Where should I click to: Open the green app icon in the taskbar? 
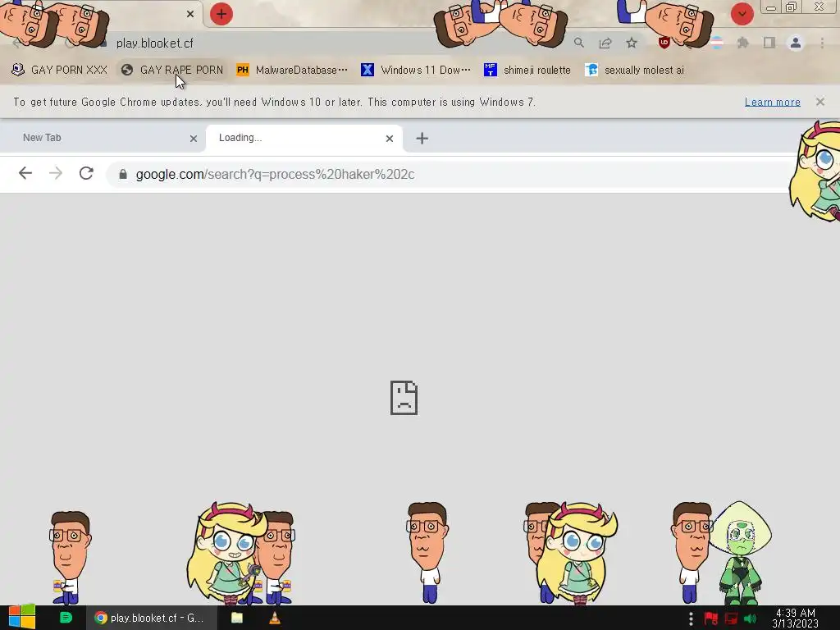[x=66, y=618]
